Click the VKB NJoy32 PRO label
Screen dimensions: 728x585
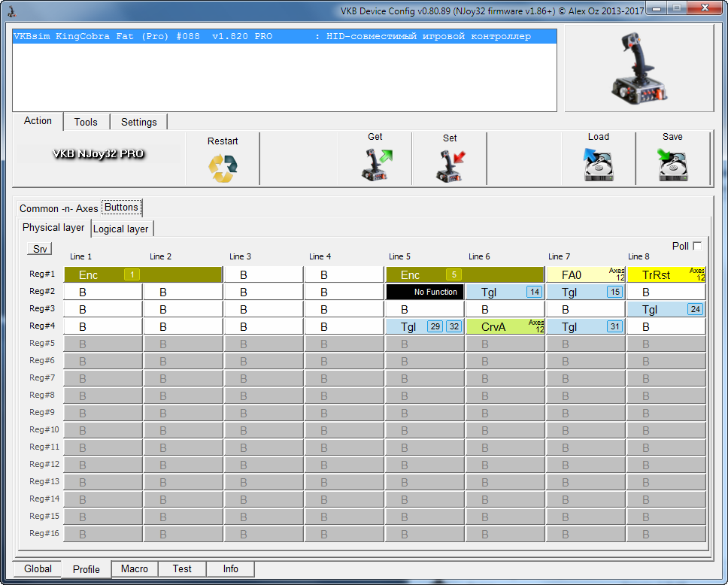[x=99, y=153]
